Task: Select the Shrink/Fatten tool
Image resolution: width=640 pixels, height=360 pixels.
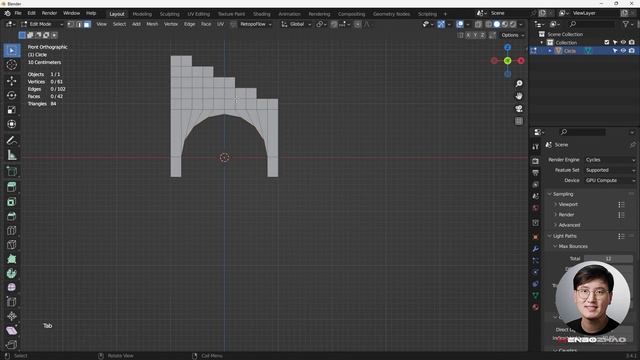Action: click(11, 316)
